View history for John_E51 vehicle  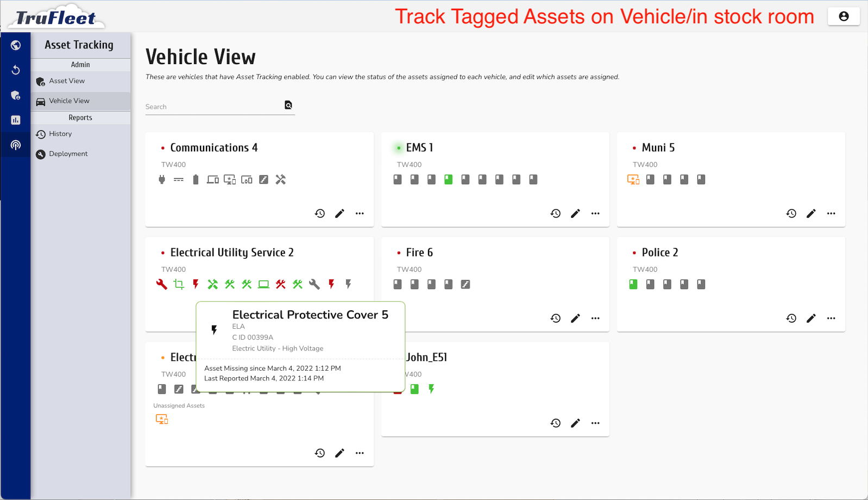tap(556, 423)
